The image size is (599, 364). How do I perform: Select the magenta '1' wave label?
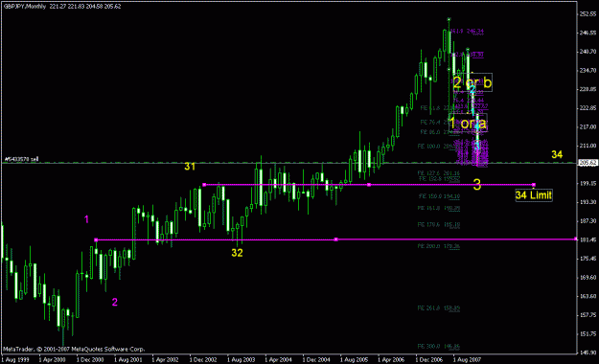pos(86,219)
